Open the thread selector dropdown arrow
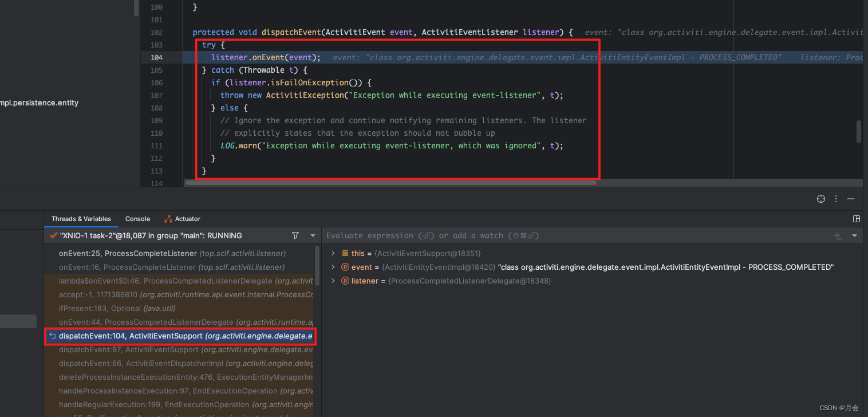 [x=313, y=235]
